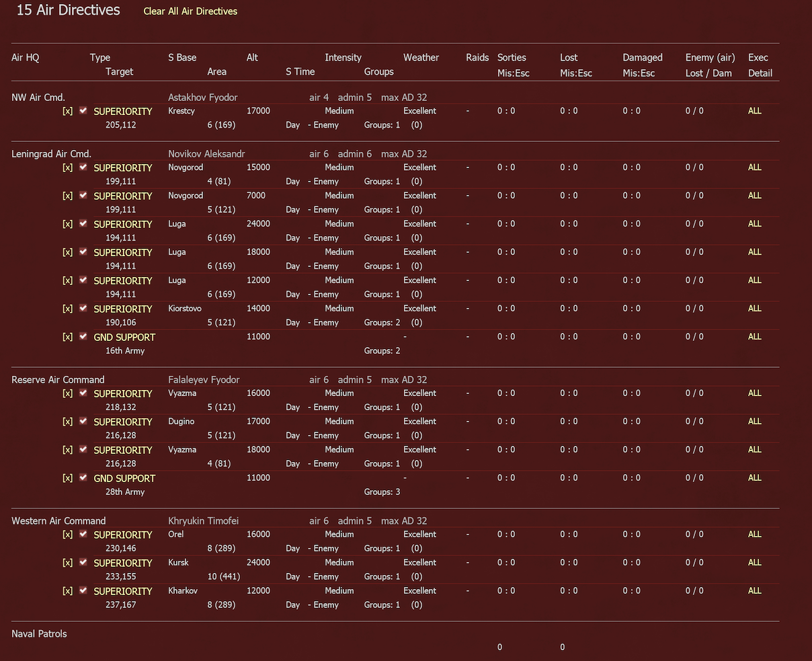Open Leningrad Air Cmd. headquarters
The width and height of the screenshot is (812, 661).
[51, 154]
